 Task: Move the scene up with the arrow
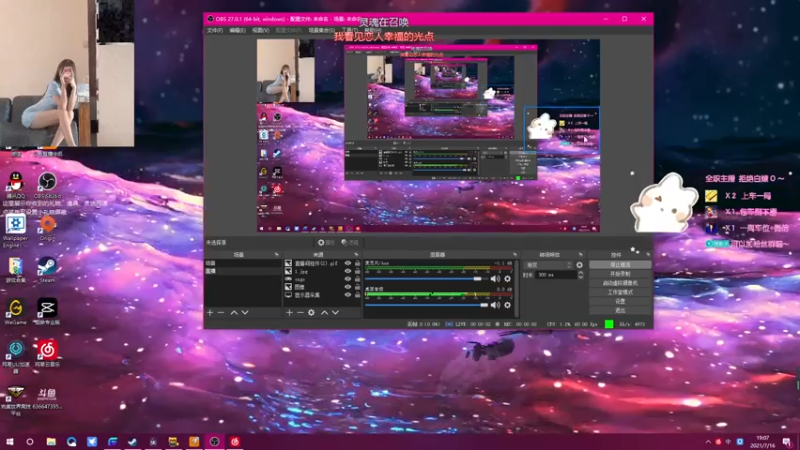(234, 312)
